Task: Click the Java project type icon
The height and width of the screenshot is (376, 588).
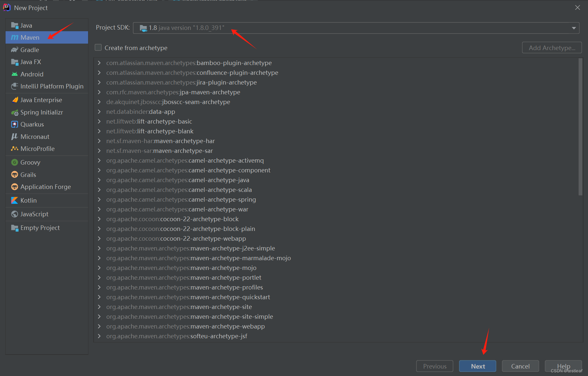Action: (x=15, y=25)
